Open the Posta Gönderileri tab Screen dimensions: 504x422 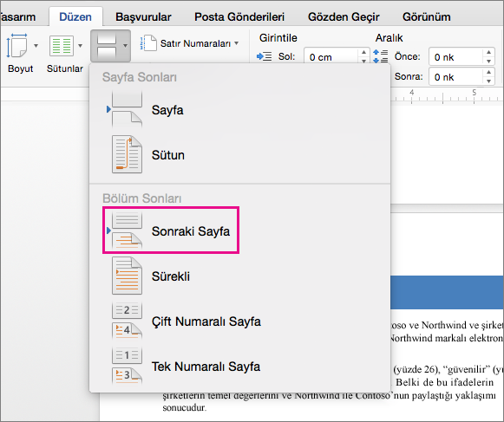tap(239, 16)
